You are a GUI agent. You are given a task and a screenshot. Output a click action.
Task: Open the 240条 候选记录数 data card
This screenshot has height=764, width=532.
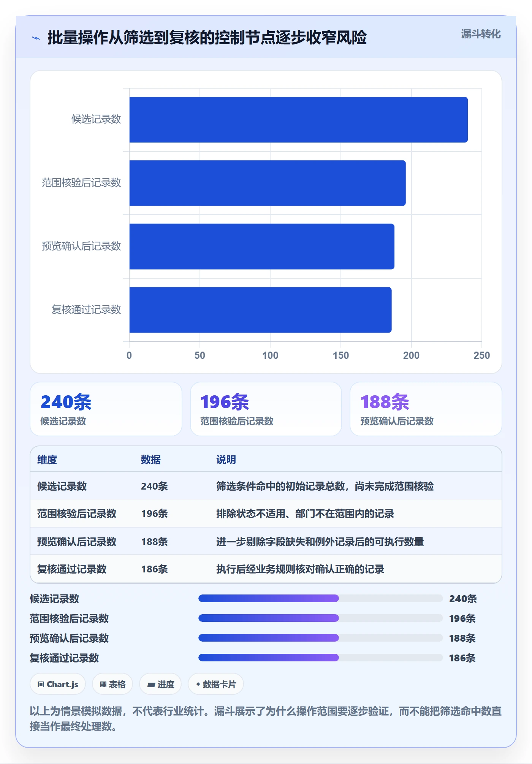coord(106,409)
